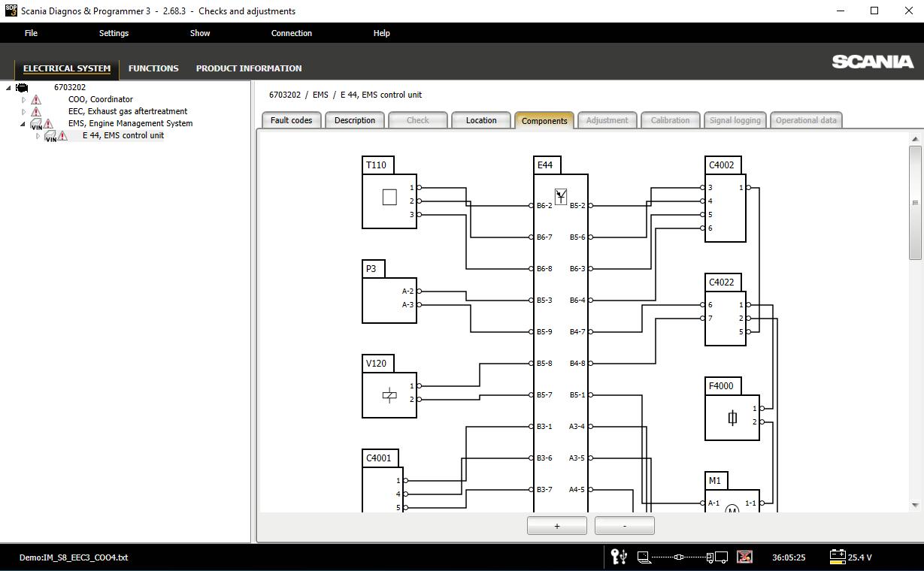This screenshot has height=571, width=924.
Task: Expand the E 44, EMS control unit node
Action: pyautogui.click(x=38, y=136)
